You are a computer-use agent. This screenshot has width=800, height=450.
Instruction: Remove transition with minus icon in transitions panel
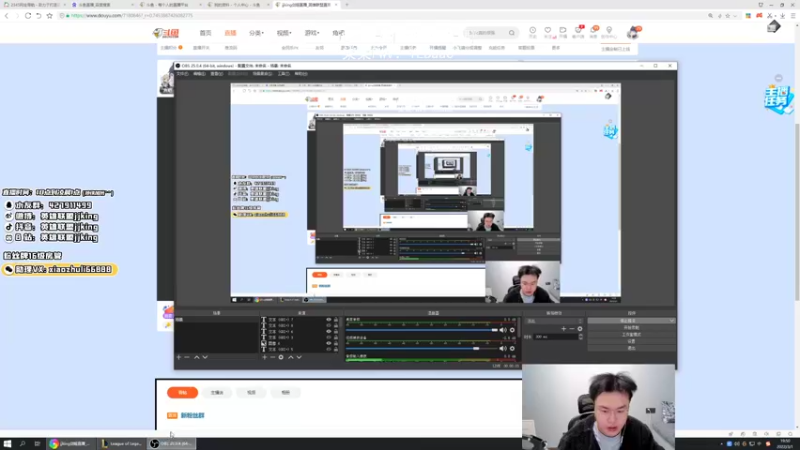pos(572,329)
